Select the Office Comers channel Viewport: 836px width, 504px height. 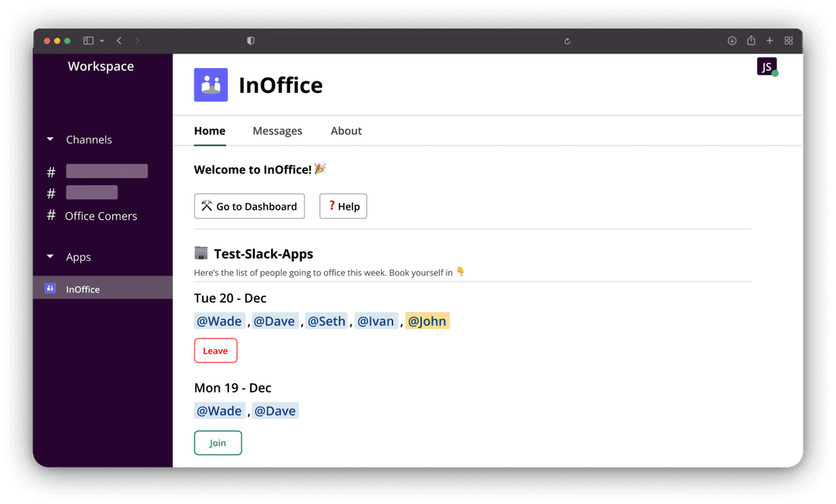(101, 216)
